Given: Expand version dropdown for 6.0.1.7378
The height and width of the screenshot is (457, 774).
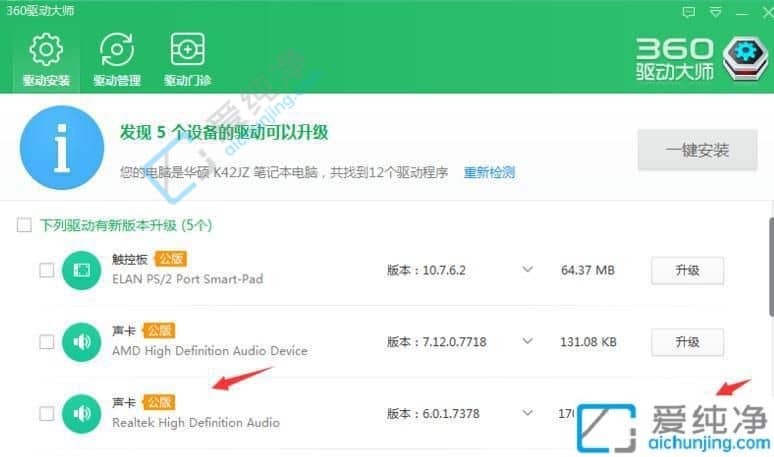Looking at the screenshot, I should [528, 413].
